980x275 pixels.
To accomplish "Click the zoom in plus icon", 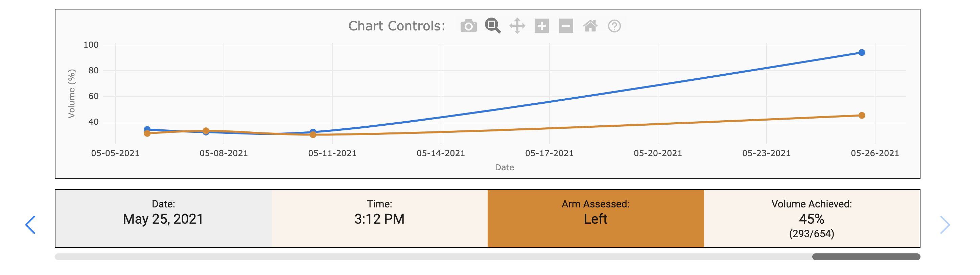I will tap(541, 26).
